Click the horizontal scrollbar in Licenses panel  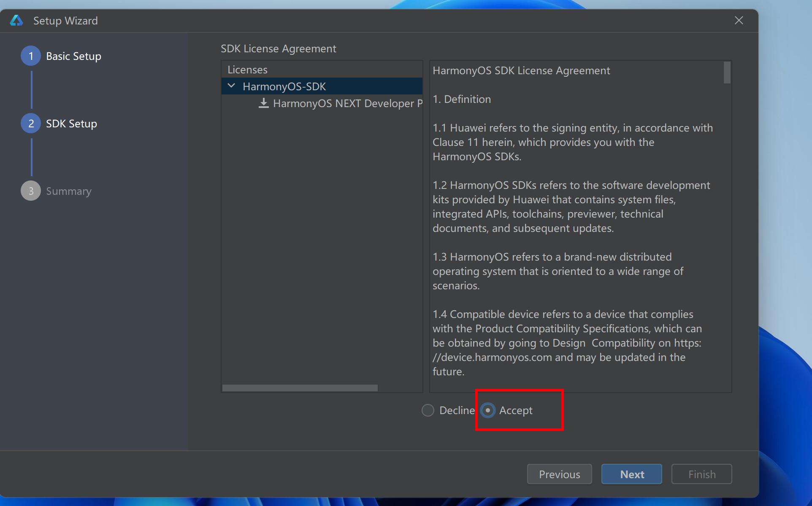coord(300,388)
